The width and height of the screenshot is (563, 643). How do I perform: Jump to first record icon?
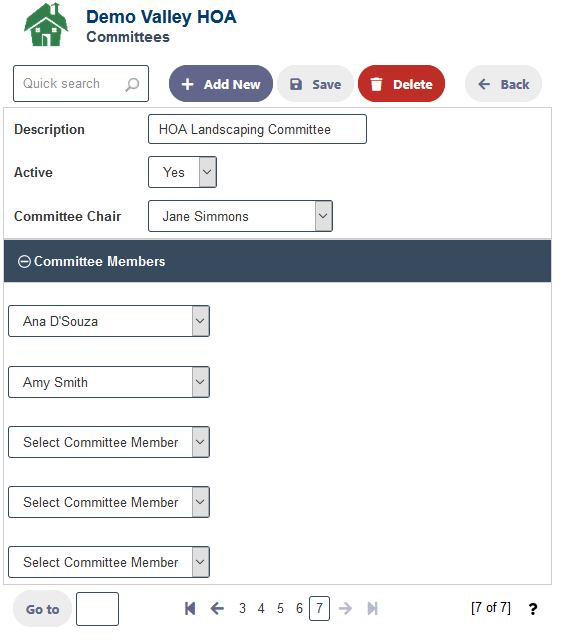tap(190, 608)
